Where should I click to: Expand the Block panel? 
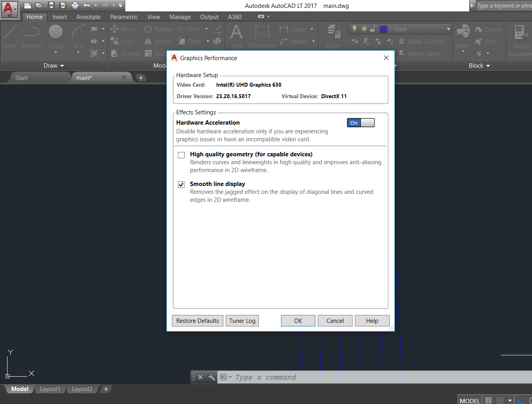[479, 65]
